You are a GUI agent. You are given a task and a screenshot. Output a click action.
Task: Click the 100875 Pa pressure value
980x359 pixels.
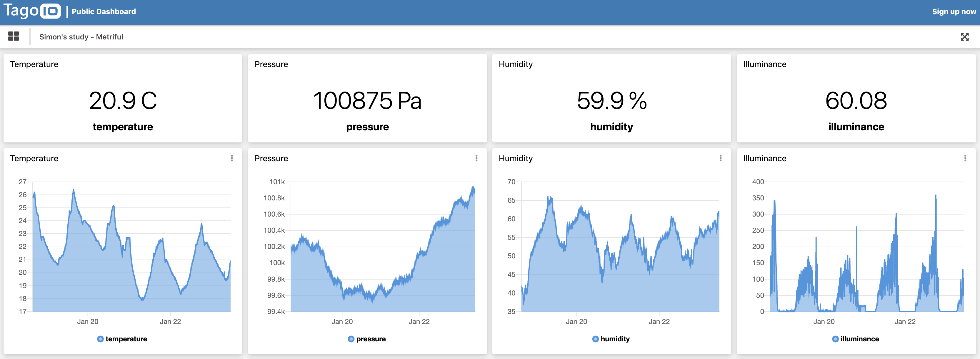[367, 101]
